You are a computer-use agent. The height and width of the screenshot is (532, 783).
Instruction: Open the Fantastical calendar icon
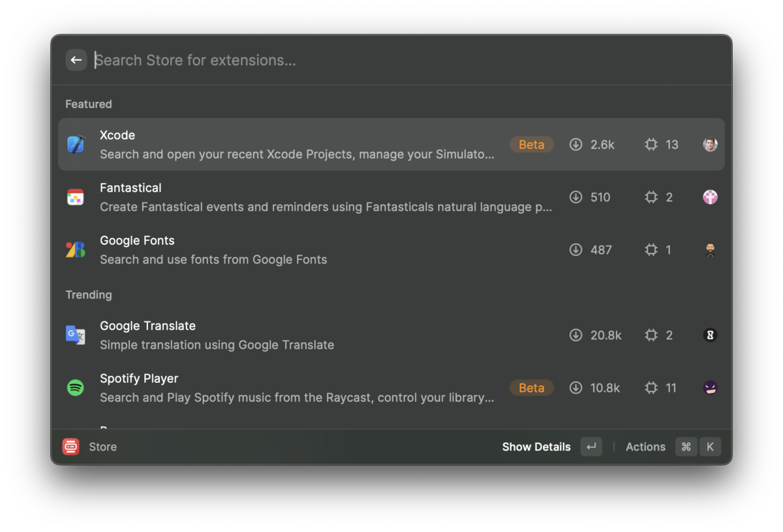[x=76, y=197]
